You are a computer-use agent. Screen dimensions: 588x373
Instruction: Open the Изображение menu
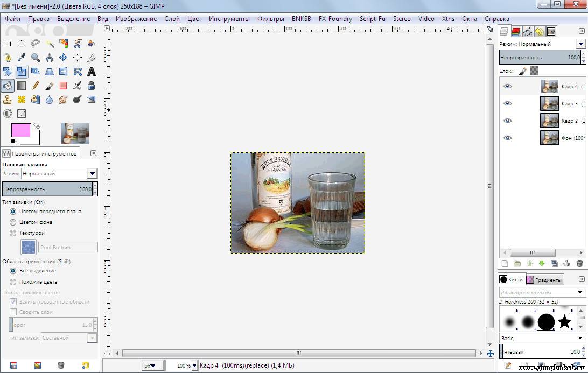point(136,19)
